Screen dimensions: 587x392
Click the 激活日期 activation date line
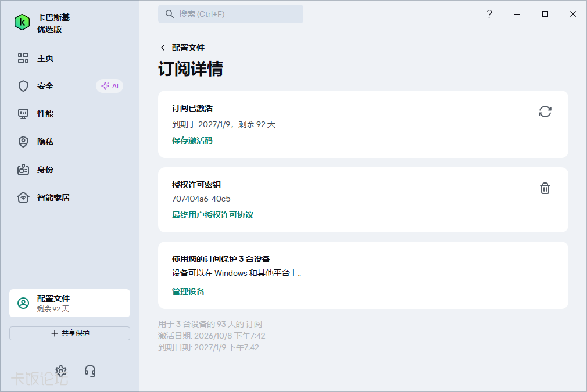(x=212, y=336)
